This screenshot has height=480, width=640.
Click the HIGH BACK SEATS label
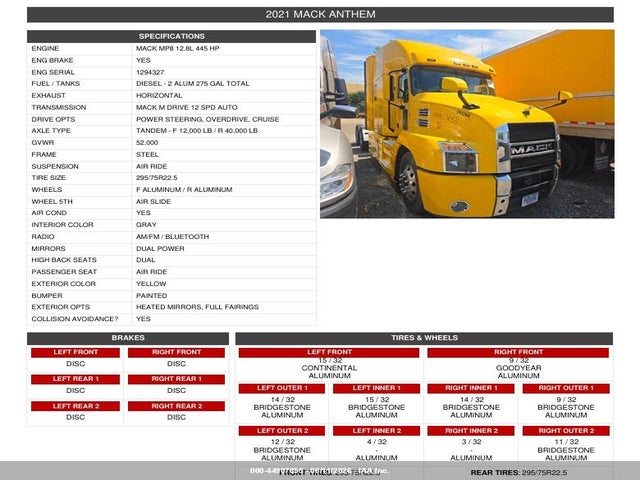pos(64,260)
